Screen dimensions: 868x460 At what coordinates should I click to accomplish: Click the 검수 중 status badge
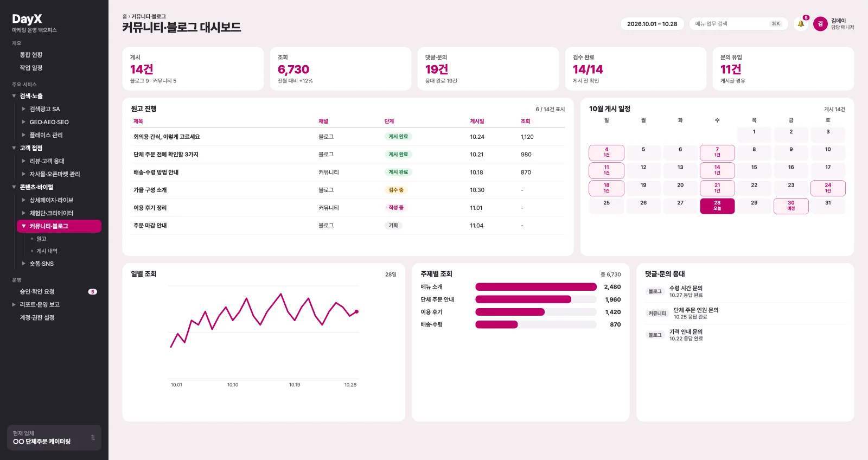[396, 190]
